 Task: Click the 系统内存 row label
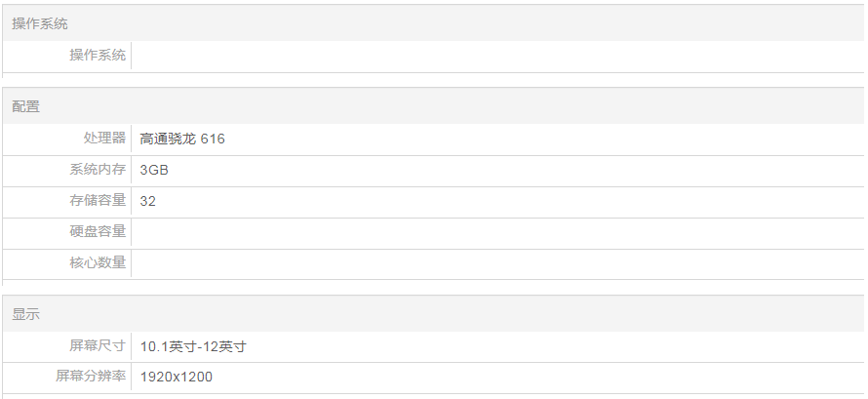(98, 170)
